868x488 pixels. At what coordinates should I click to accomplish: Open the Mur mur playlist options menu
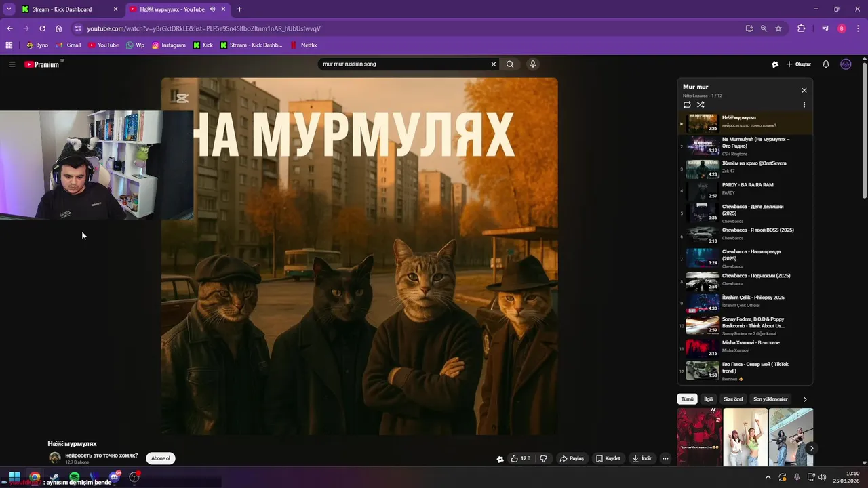click(804, 105)
